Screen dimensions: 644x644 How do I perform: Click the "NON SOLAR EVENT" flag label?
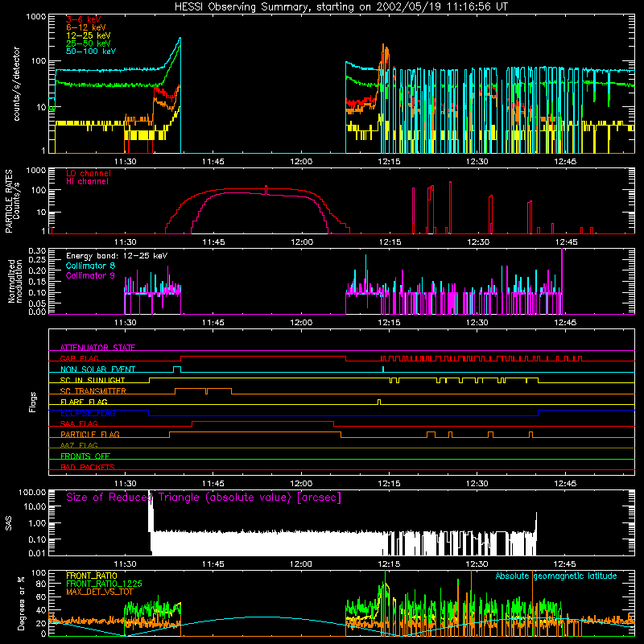click(x=97, y=369)
